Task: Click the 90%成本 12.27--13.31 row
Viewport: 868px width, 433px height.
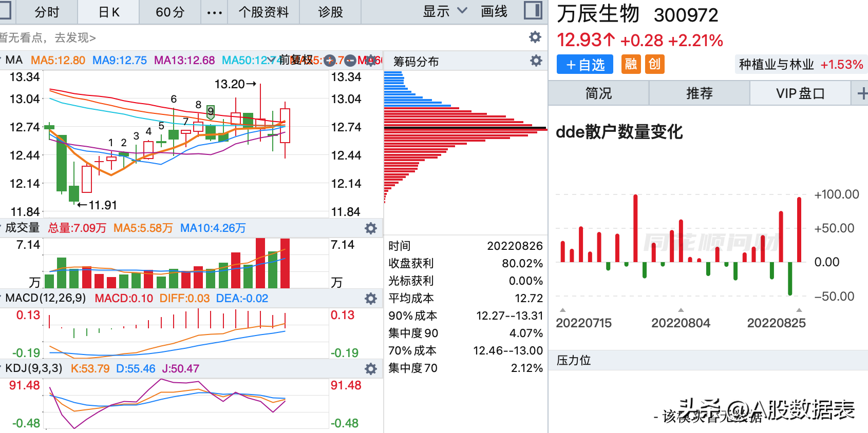Action: (465, 316)
